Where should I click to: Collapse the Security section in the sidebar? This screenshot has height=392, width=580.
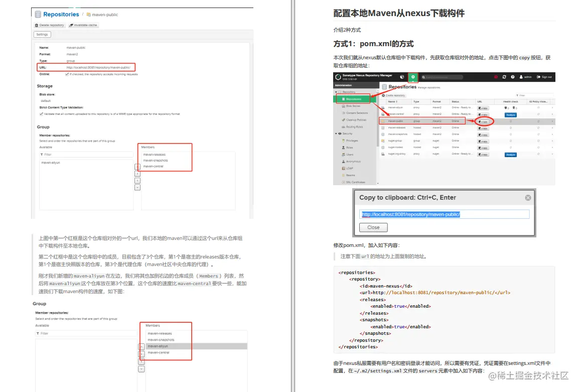(336, 134)
